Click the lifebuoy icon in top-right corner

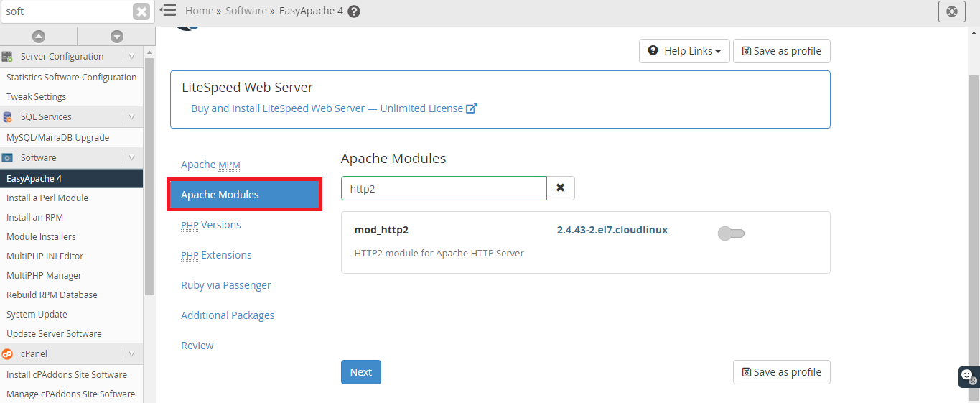(x=951, y=11)
